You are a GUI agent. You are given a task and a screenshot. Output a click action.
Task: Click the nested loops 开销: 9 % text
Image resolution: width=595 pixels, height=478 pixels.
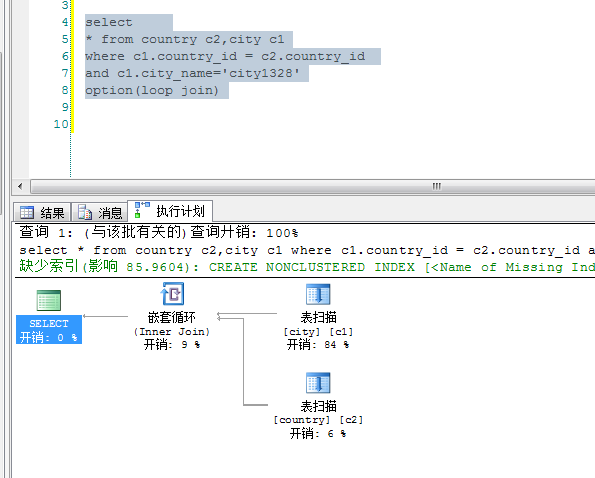[x=172, y=344]
